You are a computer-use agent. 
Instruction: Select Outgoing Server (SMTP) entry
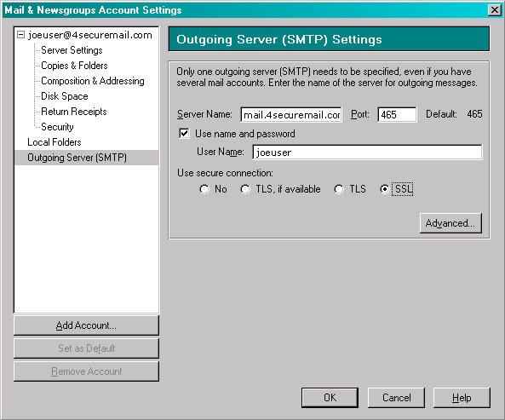tap(87, 158)
